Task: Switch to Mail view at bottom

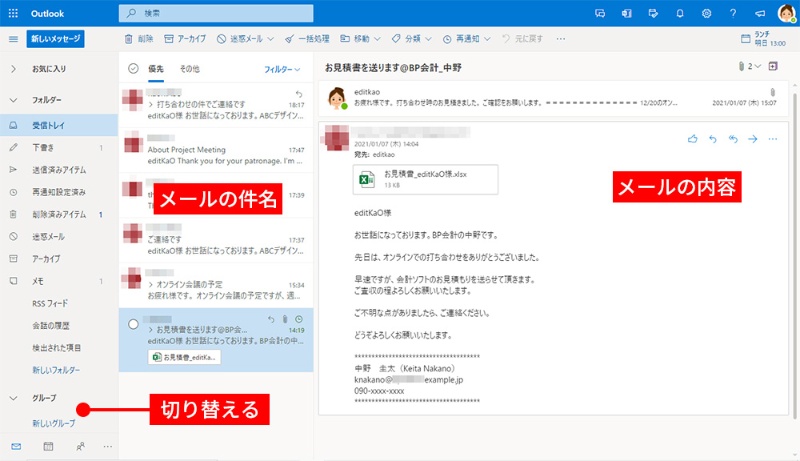Action: coord(16,447)
